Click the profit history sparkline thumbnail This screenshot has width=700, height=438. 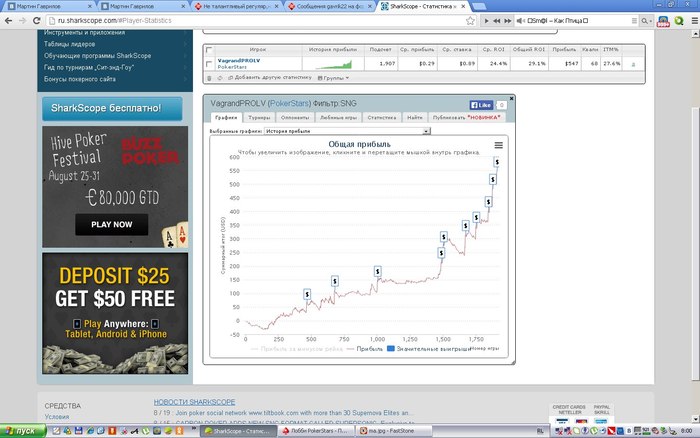pos(333,64)
